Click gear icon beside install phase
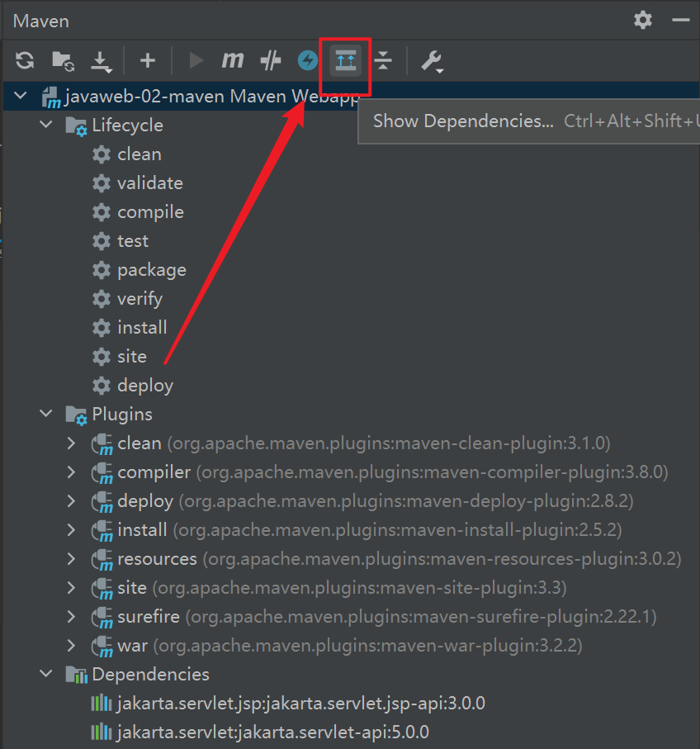Image resolution: width=700 pixels, height=749 pixels. 102,328
